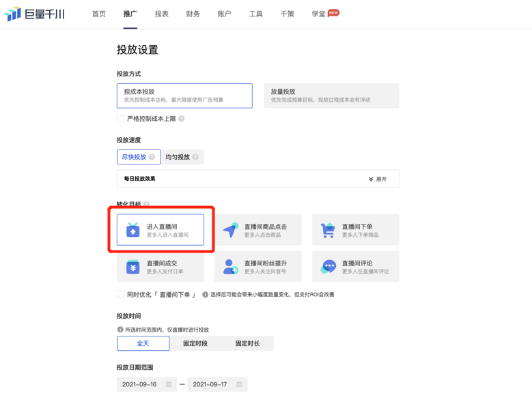Click help icon next to 尽快投放
Screen dimensions: 532x402
[152, 157]
